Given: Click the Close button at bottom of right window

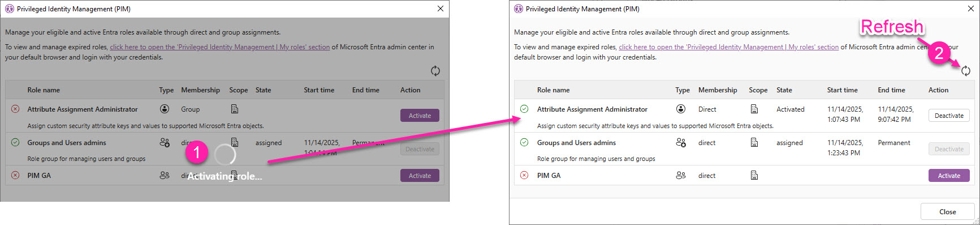Looking at the screenshot, I should [948, 211].
